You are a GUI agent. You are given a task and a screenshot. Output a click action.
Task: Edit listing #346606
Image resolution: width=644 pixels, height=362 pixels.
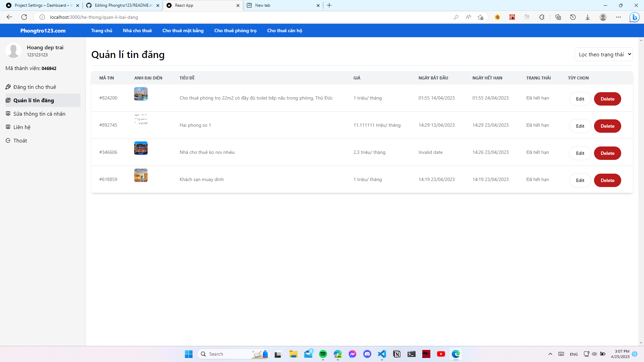[580, 153]
